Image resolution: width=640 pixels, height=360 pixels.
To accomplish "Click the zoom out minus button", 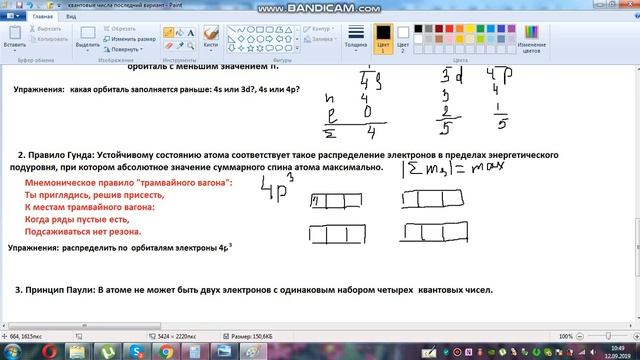I will [580, 336].
